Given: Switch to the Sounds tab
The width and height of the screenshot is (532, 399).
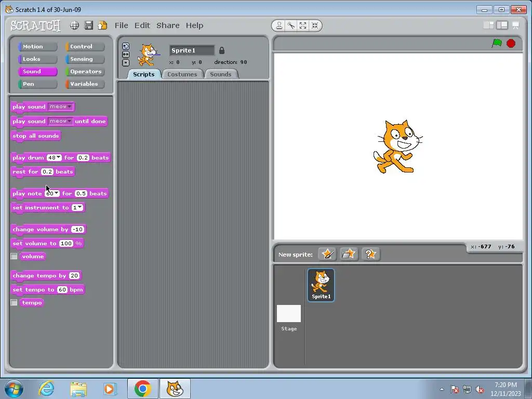Looking at the screenshot, I should pyautogui.click(x=220, y=74).
